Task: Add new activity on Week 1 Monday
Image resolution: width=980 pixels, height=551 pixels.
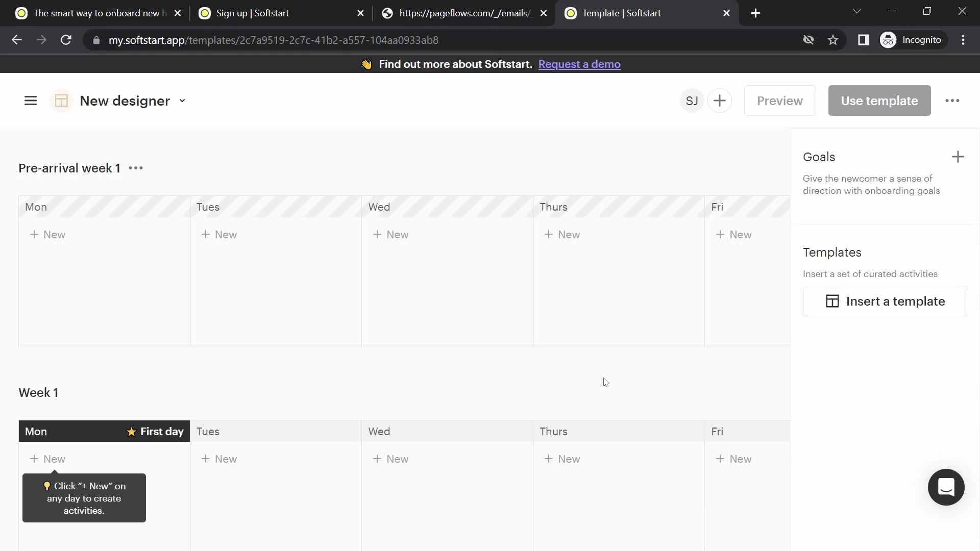Action: click(x=47, y=459)
